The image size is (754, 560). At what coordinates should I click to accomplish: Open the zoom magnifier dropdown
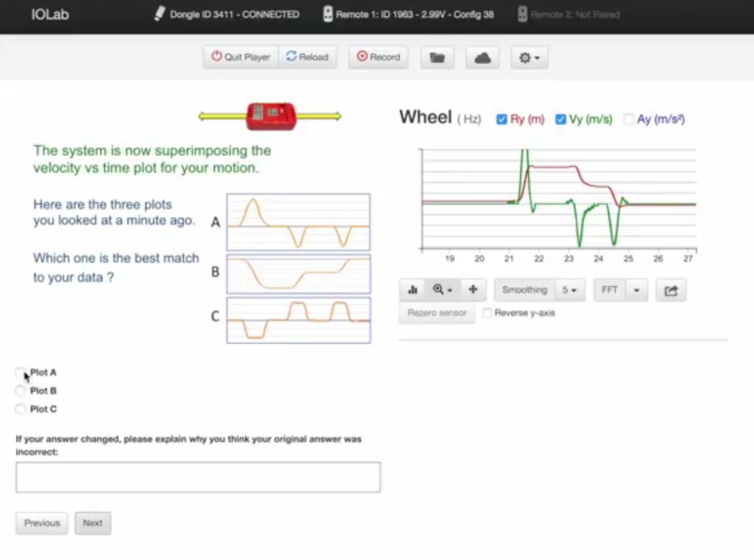coord(442,290)
